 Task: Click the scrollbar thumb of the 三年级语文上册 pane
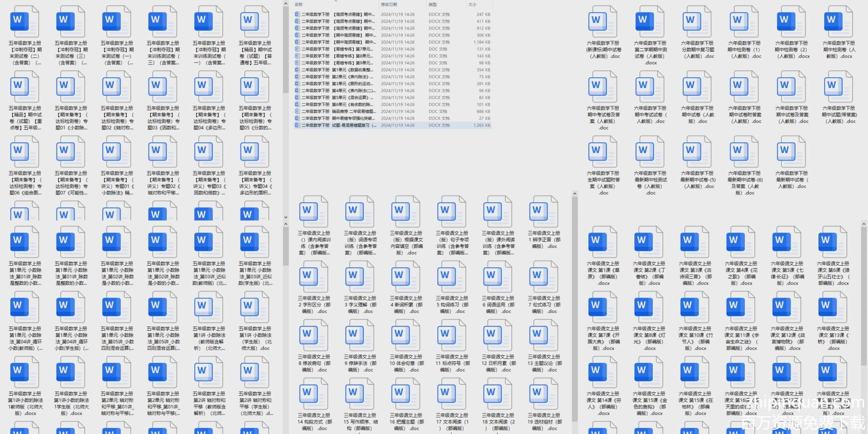pos(575,308)
